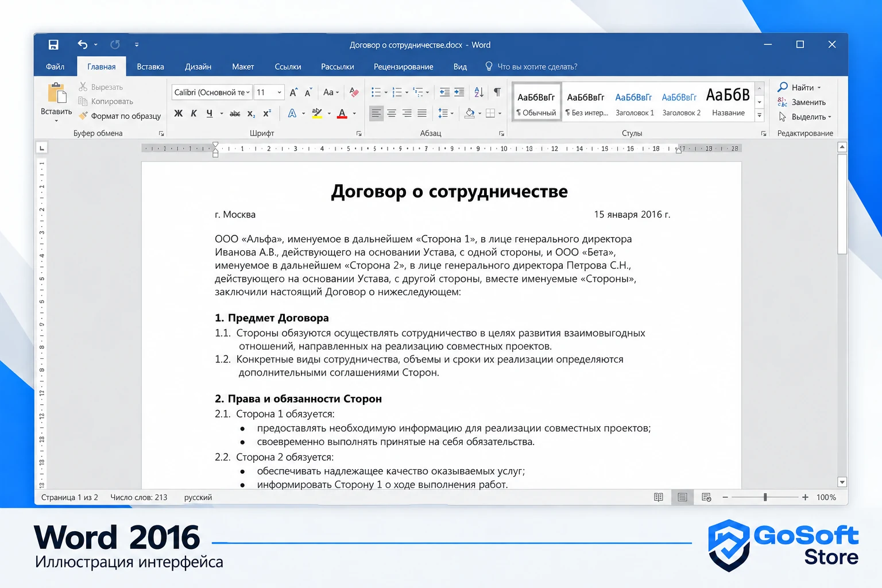Increase paragraph indent
This screenshot has width=882, height=588.
point(459,92)
